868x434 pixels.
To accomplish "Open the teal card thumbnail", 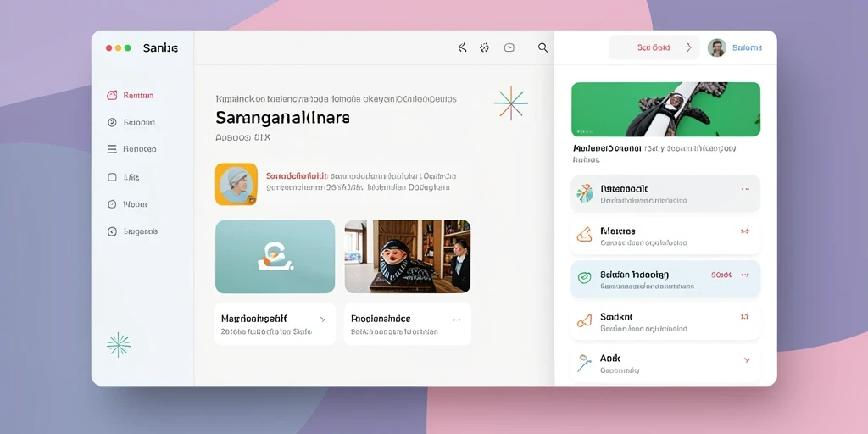I will tap(275, 256).
